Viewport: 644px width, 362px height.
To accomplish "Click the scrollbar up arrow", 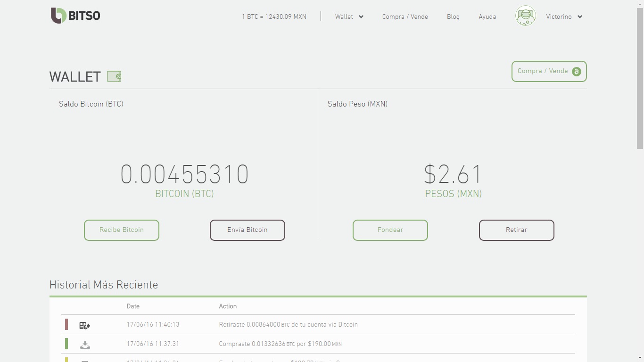I will 640,3.
